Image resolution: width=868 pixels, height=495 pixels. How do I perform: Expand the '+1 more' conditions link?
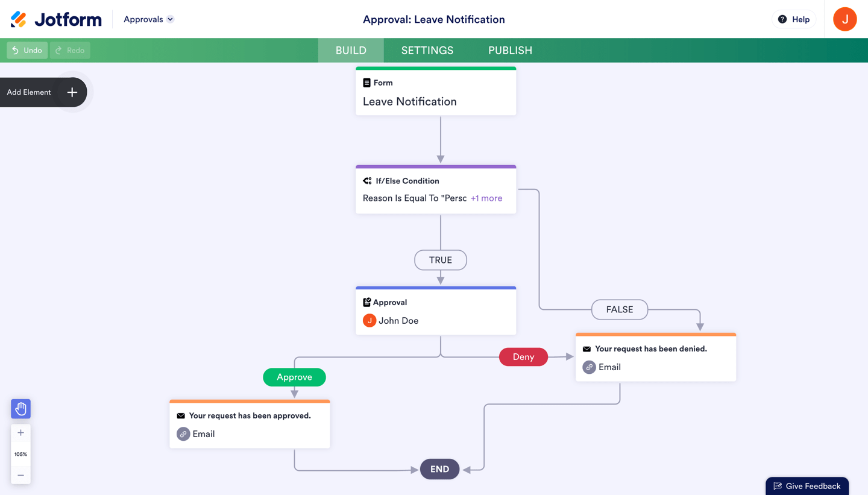coord(486,198)
